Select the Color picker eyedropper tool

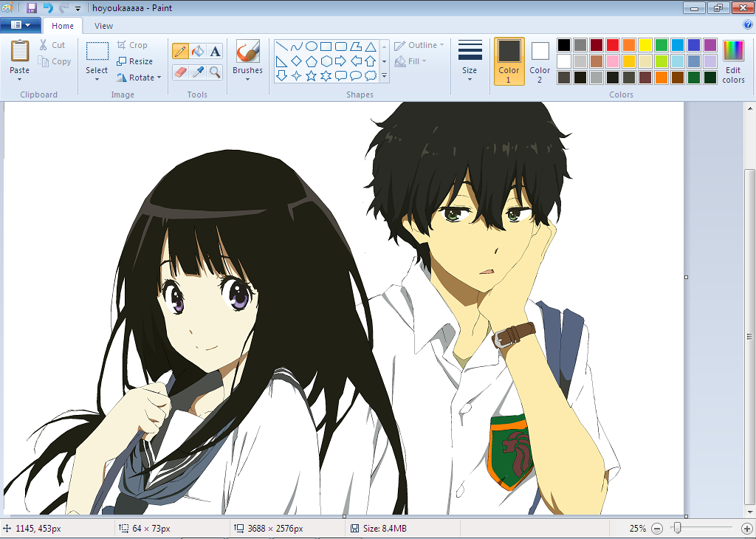click(x=198, y=72)
